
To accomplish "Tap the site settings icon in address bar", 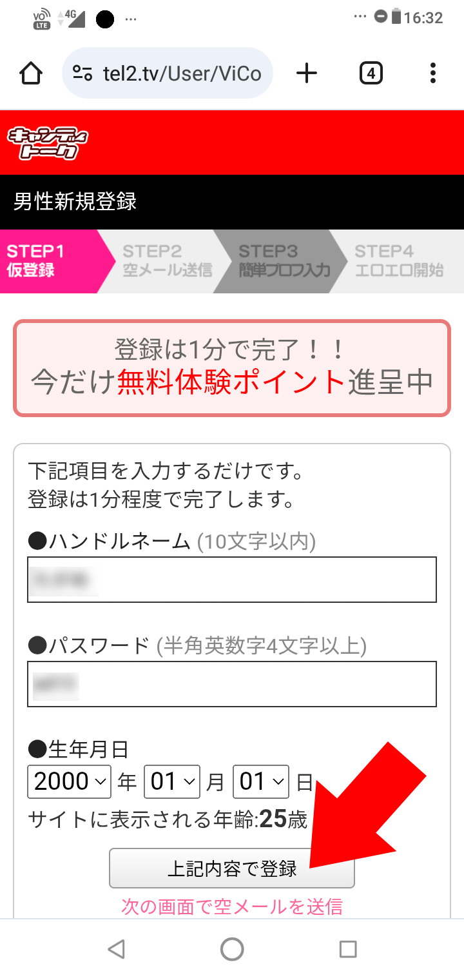I will pyautogui.click(x=82, y=73).
